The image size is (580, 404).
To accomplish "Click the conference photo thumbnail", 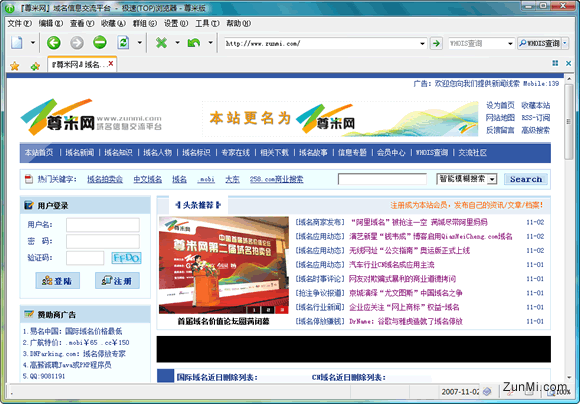I will [224, 265].
